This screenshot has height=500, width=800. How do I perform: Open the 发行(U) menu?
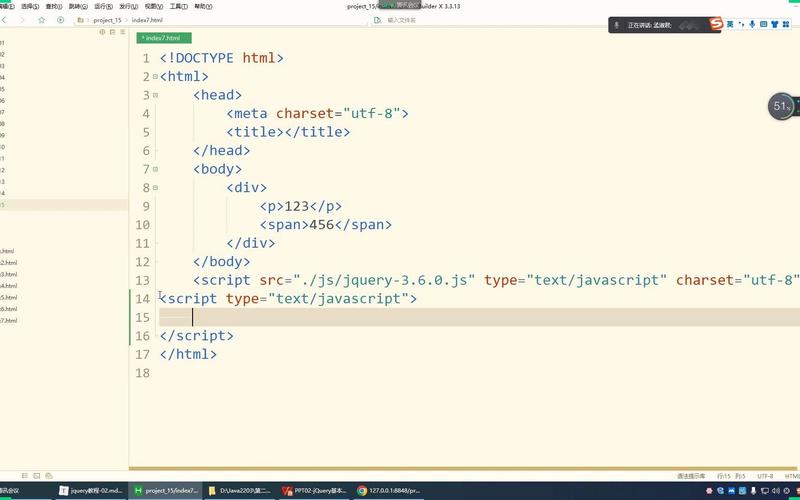click(x=128, y=6)
